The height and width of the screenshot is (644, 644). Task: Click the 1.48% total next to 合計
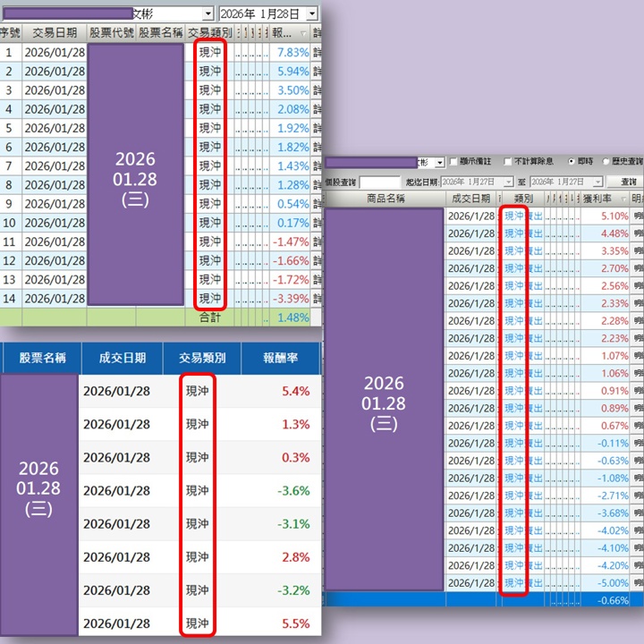(x=290, y=318)
